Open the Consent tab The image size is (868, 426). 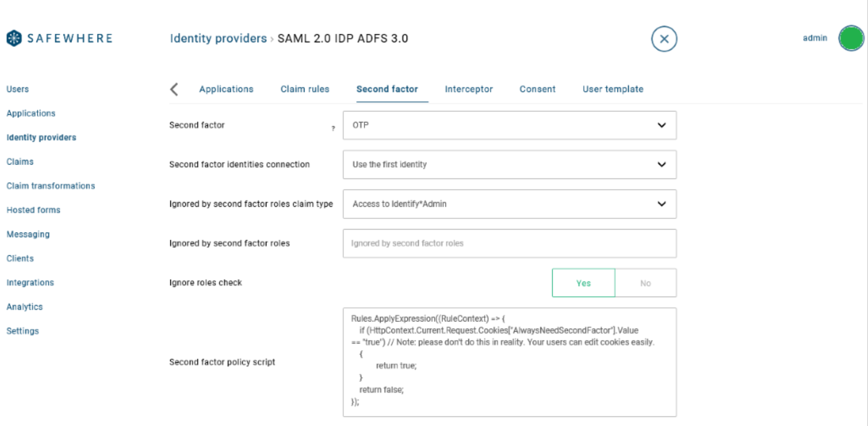pos(537,89)
